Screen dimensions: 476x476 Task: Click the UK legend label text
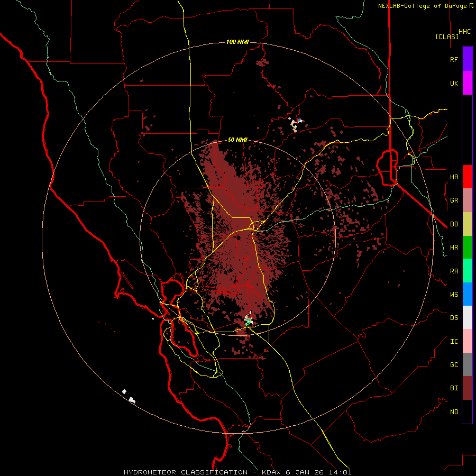(454, 83)
